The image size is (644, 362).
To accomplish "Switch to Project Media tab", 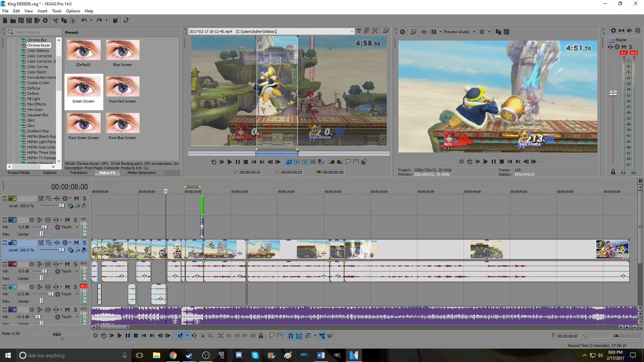I will point(18,173).
